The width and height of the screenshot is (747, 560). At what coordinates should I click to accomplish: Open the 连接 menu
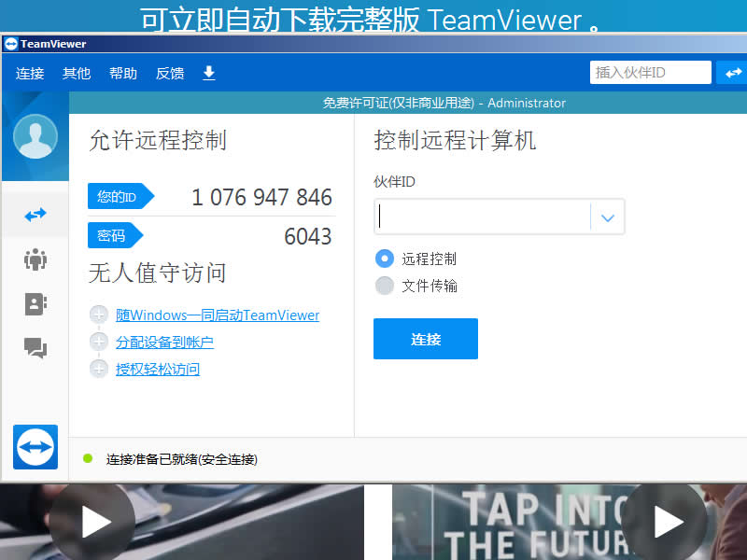point(29,72)
